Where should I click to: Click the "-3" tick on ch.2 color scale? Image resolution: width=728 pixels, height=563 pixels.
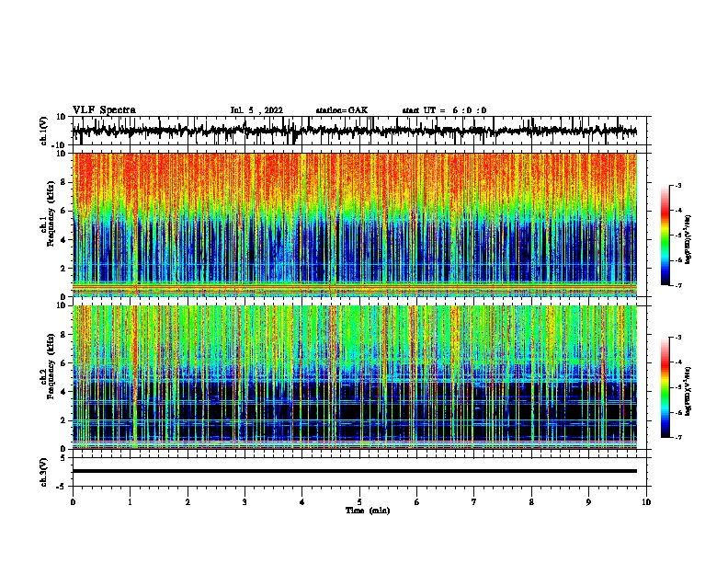677,338
